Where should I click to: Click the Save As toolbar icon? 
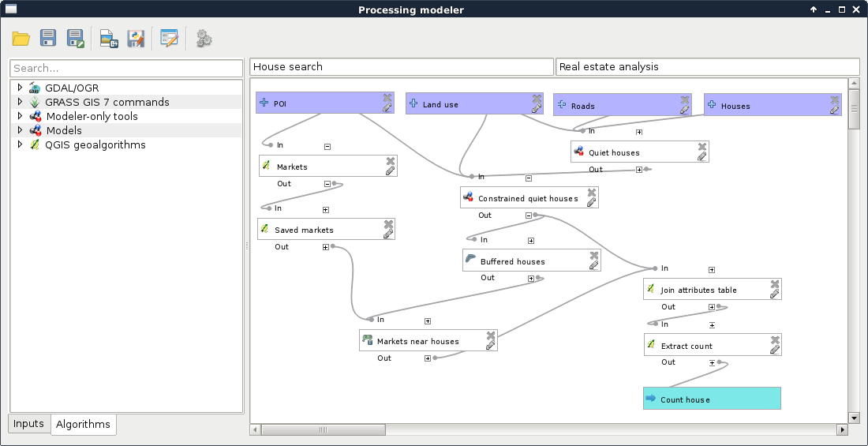click(x=75, y=38)
